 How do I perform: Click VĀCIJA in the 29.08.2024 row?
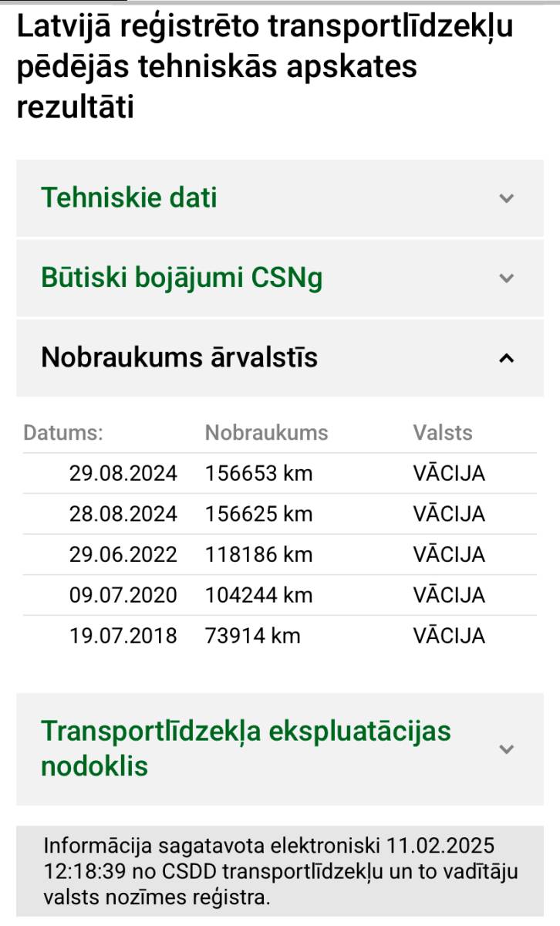(x=449, y=474)
